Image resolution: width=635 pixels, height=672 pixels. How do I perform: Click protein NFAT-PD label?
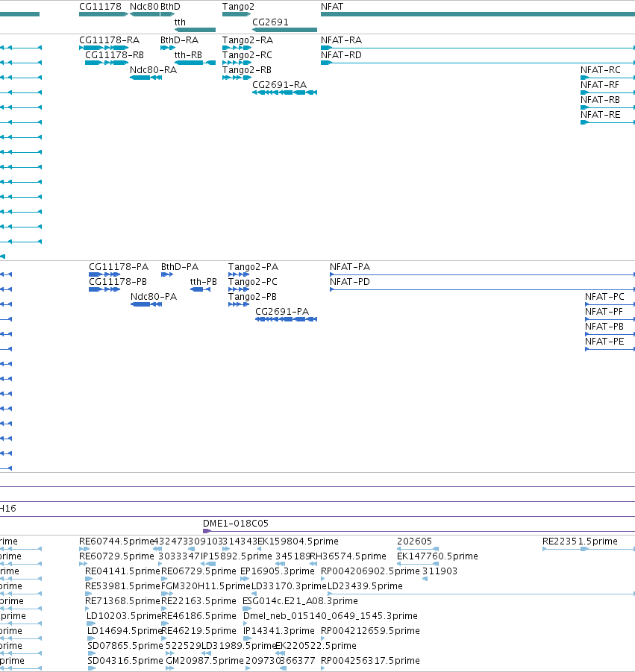[350, 282]
